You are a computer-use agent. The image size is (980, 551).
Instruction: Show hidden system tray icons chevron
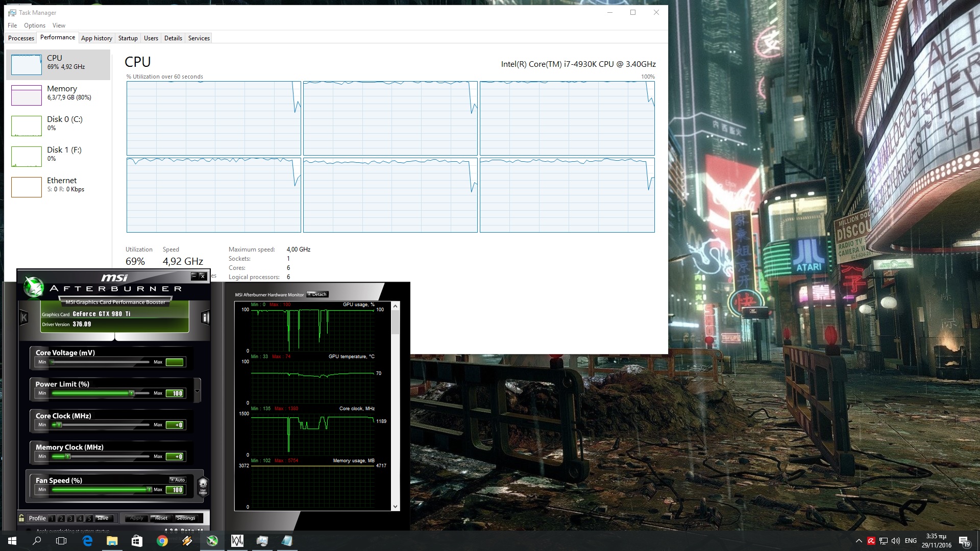(x=859, y=541)
